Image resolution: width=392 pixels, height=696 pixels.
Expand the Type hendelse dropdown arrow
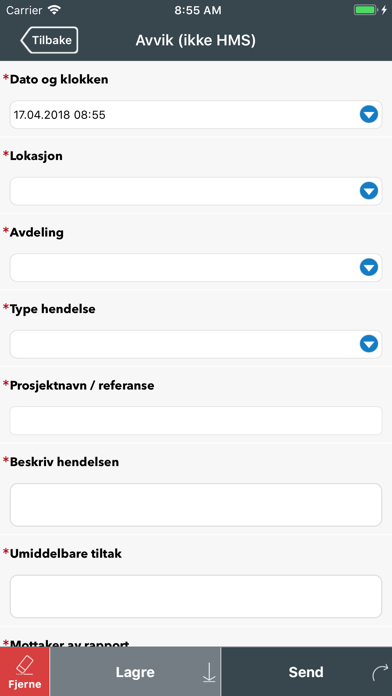click(x=368, y=344)
